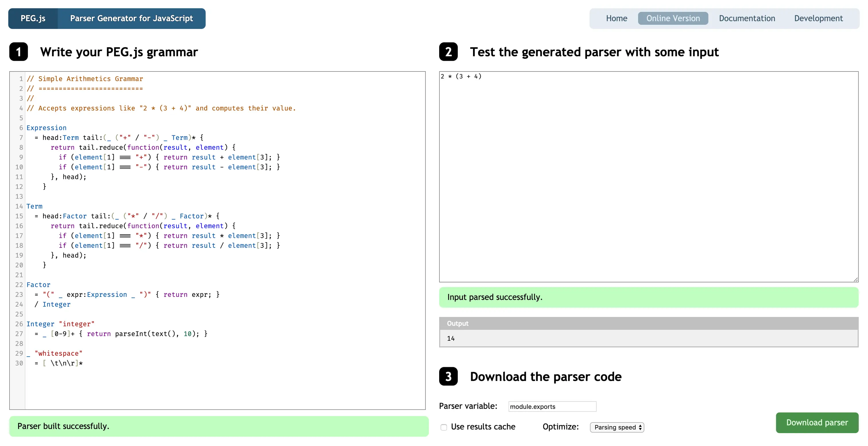The image size is (868, 446).
Task: Click the Expression rule on line 6
Action: (x=46, y=128)
